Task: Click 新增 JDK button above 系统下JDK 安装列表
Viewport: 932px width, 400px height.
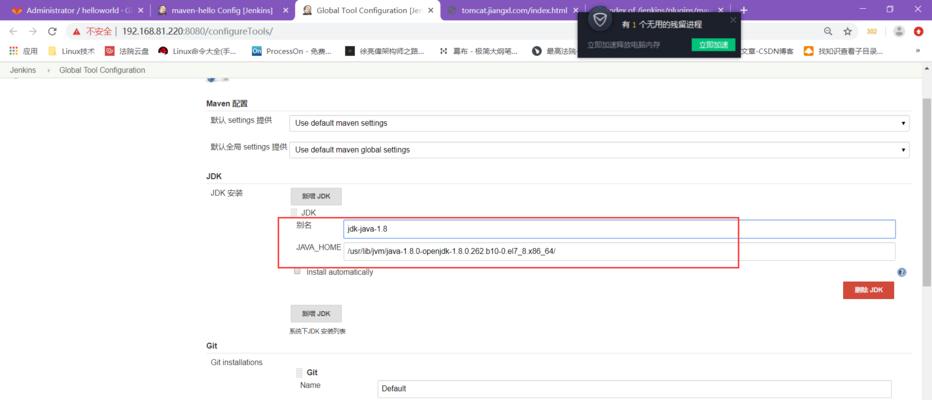Action: point(316,313)
